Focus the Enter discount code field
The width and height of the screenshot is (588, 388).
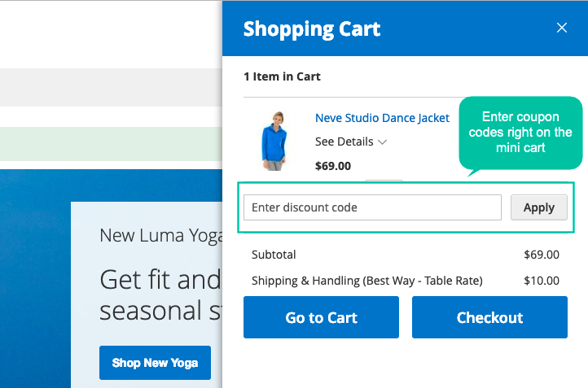coord(372,207)
